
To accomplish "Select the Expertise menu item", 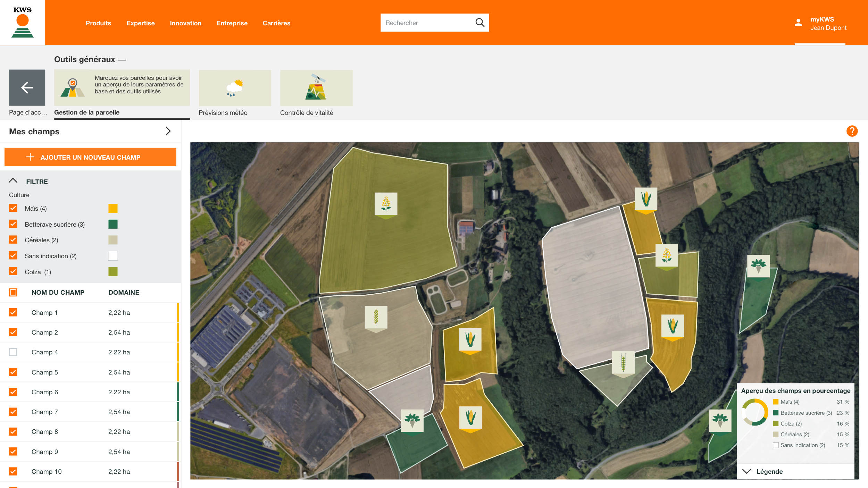I will (141, 23).
